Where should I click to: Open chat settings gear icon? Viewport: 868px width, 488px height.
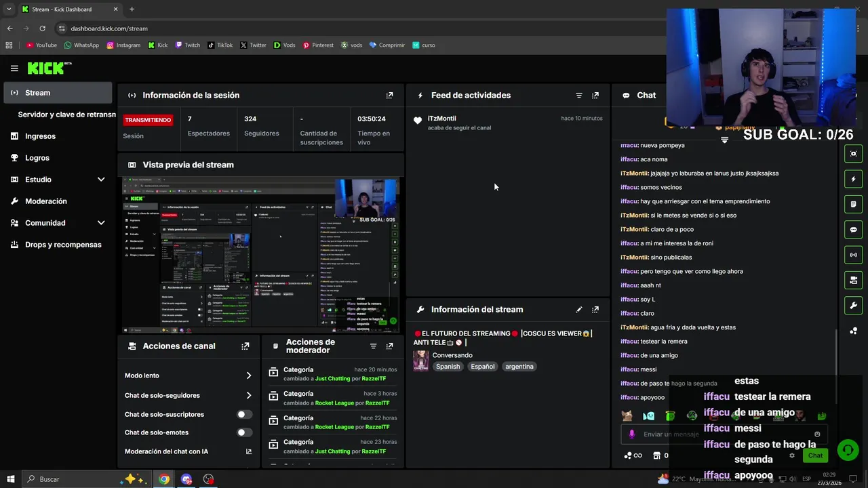791,455
